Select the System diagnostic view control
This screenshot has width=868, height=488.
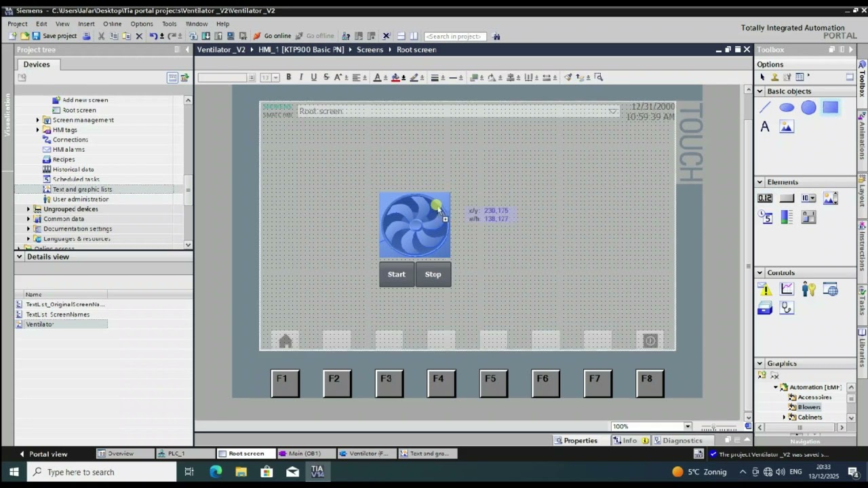[x=787, y=308]
